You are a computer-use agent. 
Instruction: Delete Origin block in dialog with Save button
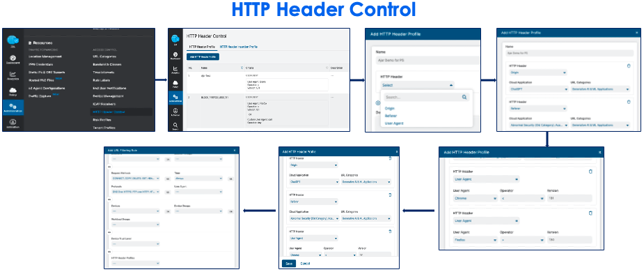coord(390,158)
